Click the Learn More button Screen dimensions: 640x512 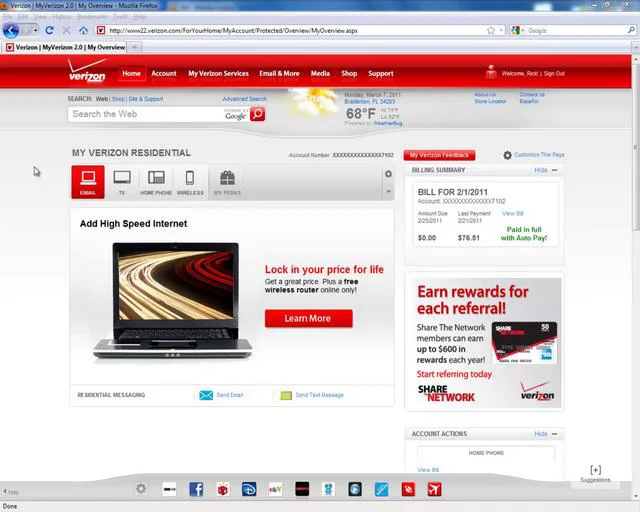pyautogui.click(x=309, y=318)
